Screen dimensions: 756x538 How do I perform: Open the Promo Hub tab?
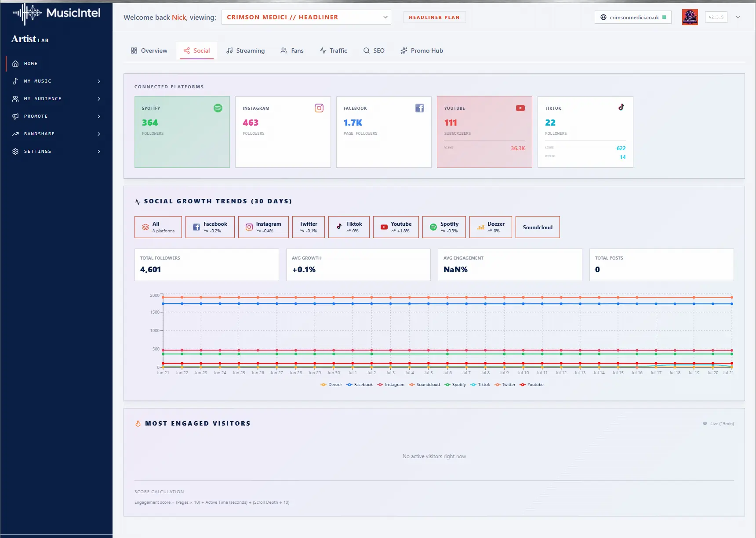coord(422,51)
